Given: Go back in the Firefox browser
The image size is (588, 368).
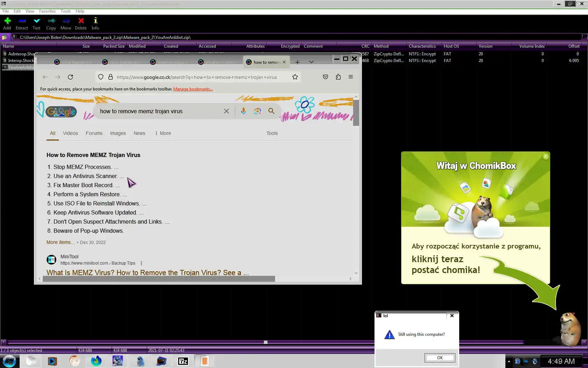Looking at the screenshot, I should tap(45, 77).
